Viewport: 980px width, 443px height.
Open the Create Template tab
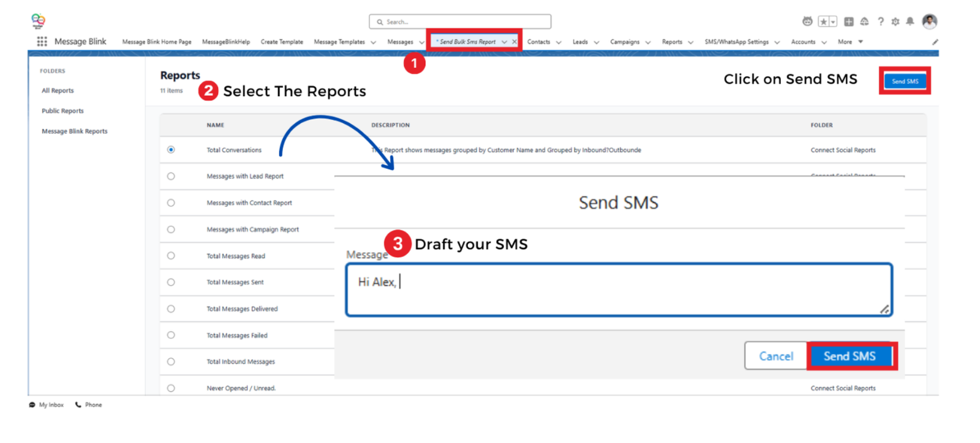pos(282,42)
